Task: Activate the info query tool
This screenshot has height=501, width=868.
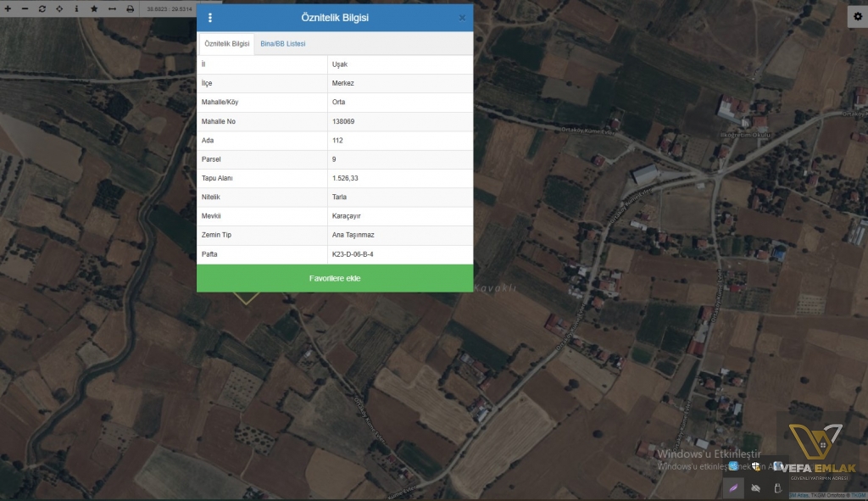Action: [x=76, y=8]
